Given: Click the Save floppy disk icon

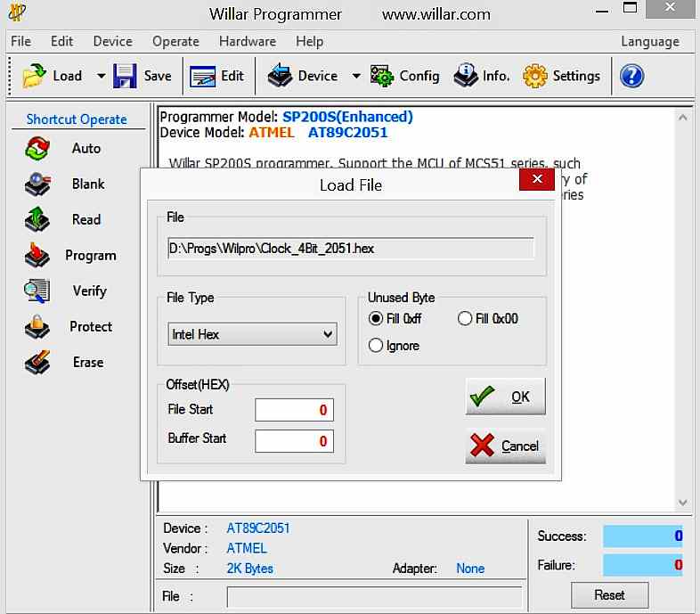Looking at the screenshot, I should click(125, 76).
